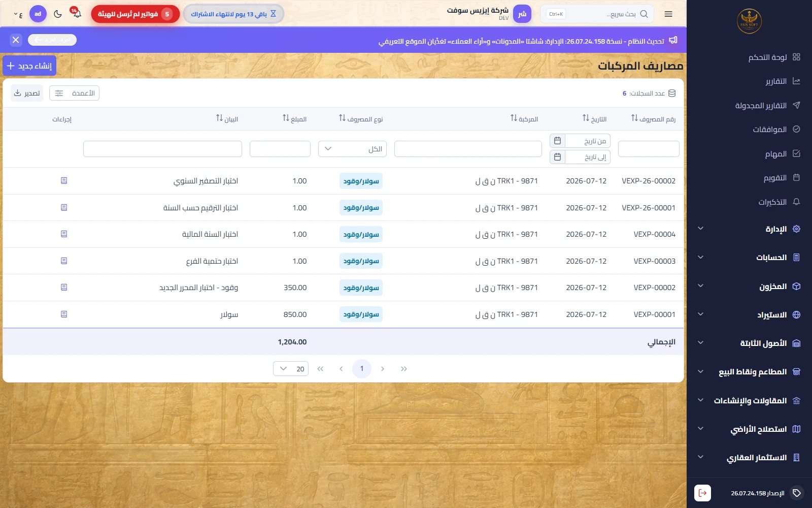The width and height of the screenshot is (812, 508).
Task: Click the company logo in sidebar
Action: pyautogui.click(x=749, y=21)
